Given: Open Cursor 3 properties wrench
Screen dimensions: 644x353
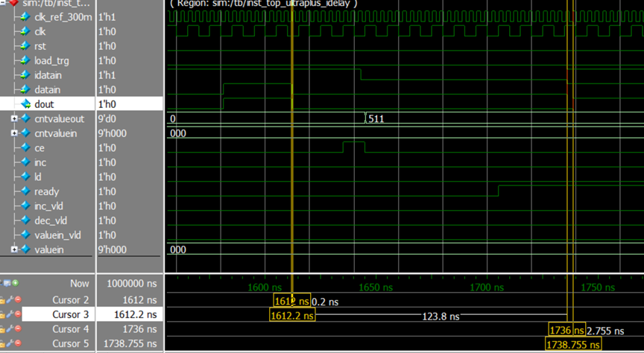Looking at the screenshot, I should point(10,314).
